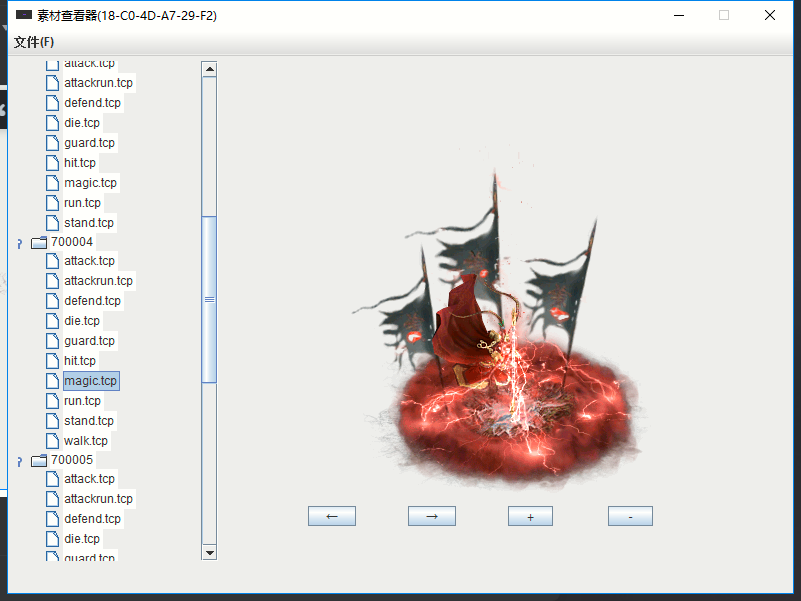Click the app icon in the title bar
Screen dimensions: 801x601
tap(24, 15)
